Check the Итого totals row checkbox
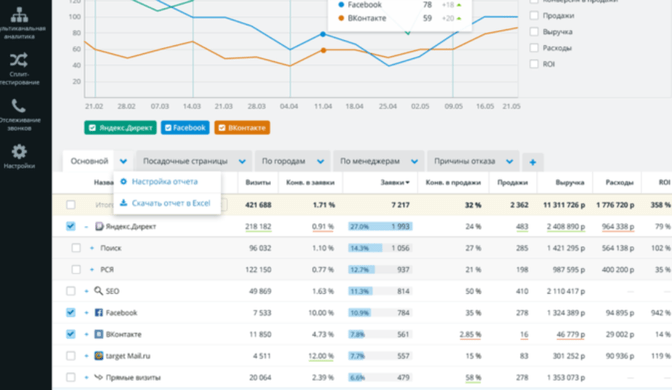Viewport: 672px width, 390px height. [71, 205]
